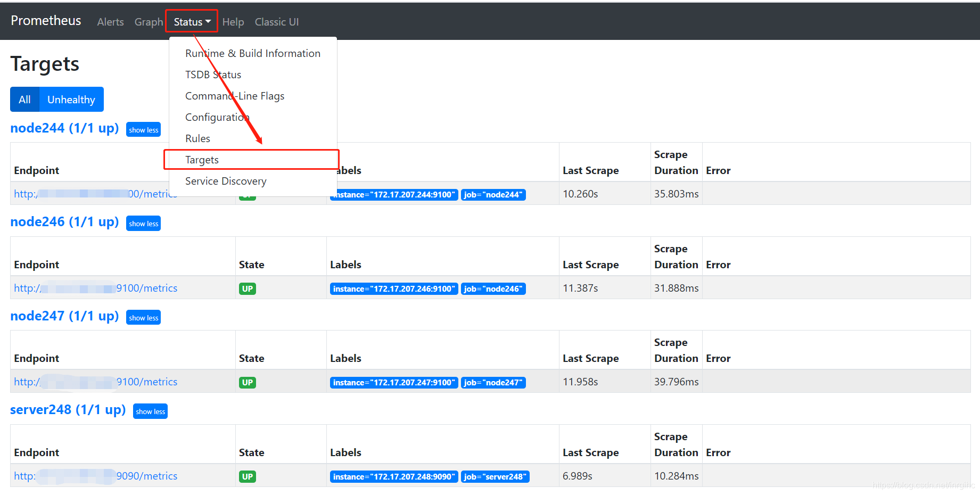Open the Help link in the navbar
This screenshot has width=980, height=495.
(x=233, y=22)
